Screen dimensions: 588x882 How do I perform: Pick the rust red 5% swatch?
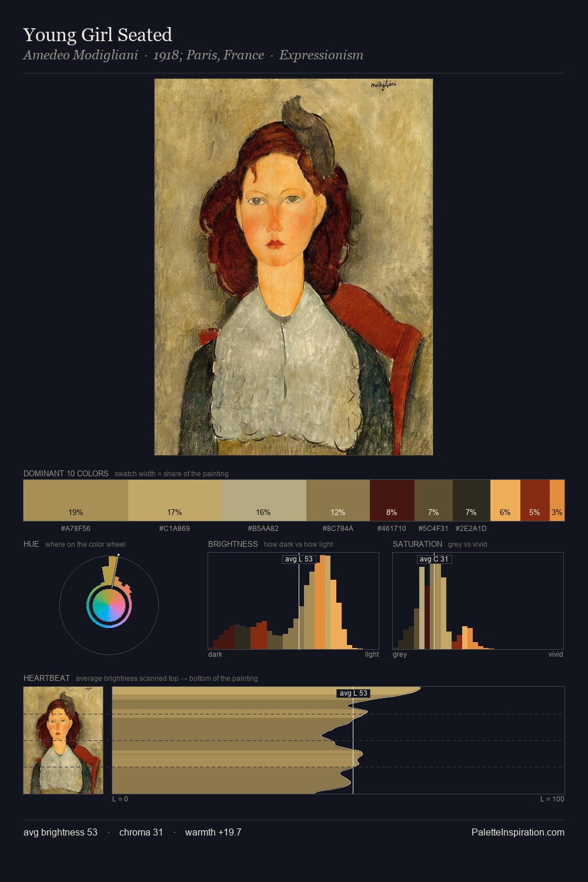pos(535,500)
